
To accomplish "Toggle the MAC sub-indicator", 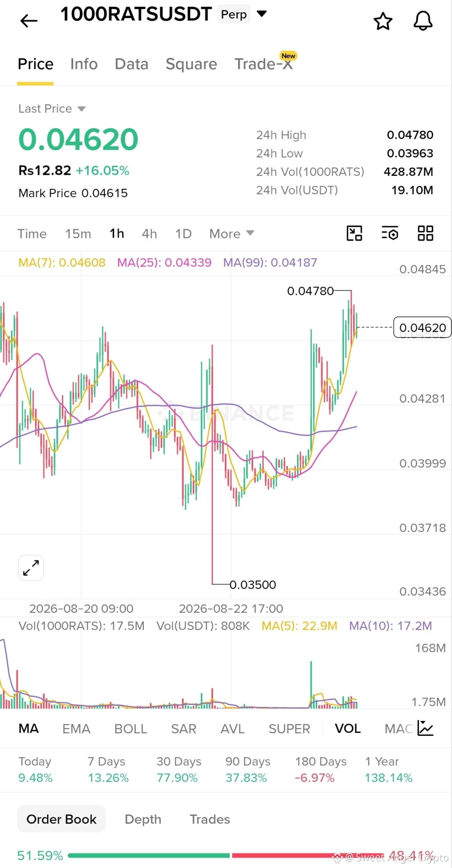I will pyautogui.click(x=398, y=729).
